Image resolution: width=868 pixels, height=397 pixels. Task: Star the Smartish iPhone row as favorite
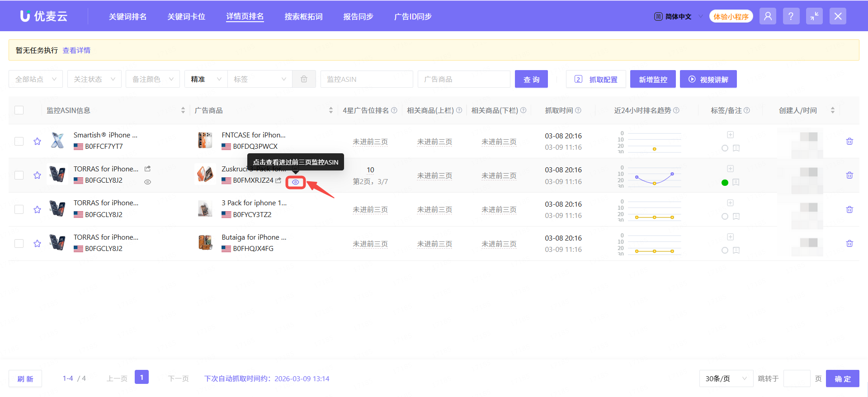37,142
